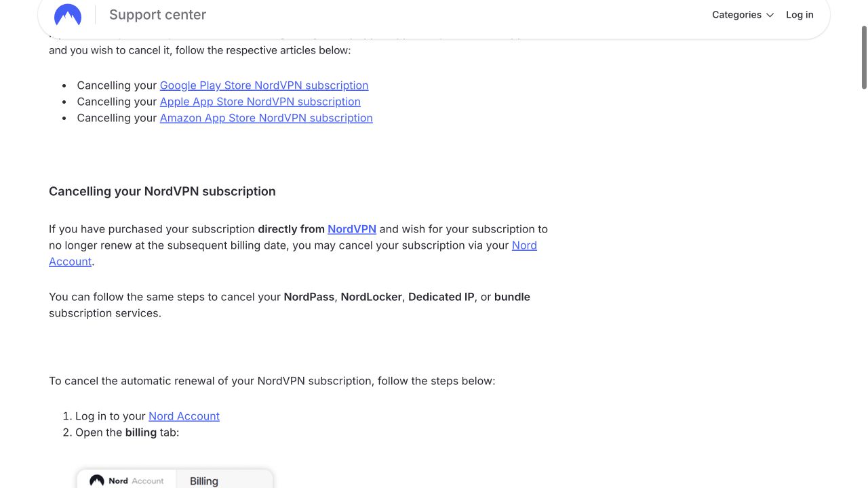Follow the bold NordVPN link

click(352, 229)
